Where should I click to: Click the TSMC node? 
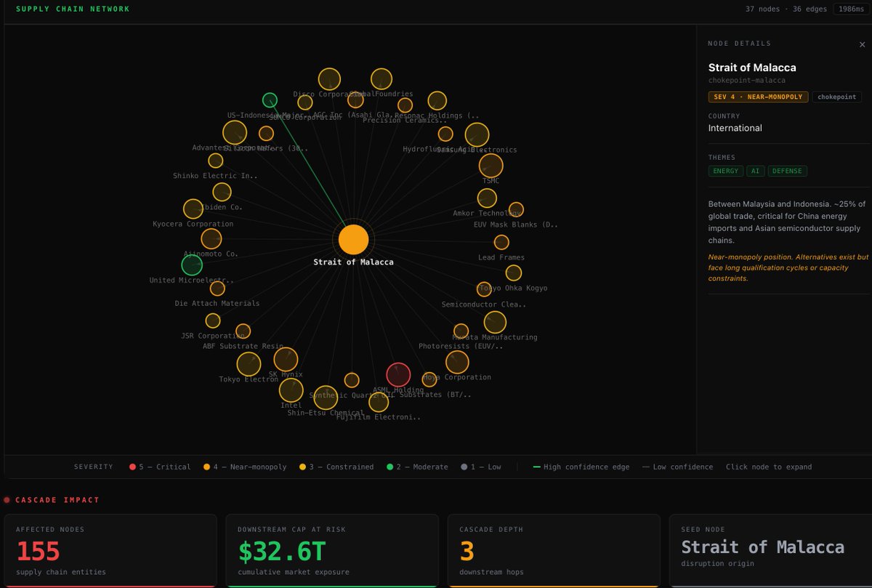491,165
